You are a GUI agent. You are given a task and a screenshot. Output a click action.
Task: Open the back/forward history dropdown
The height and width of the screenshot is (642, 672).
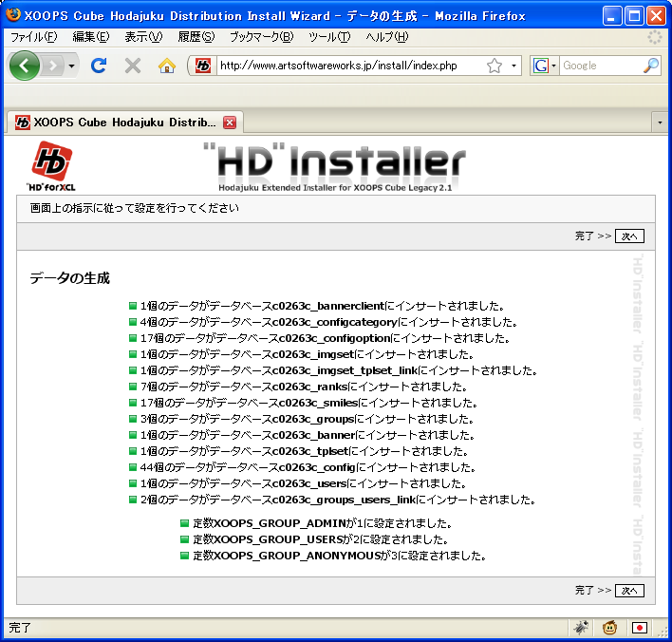tap(72, 66)
